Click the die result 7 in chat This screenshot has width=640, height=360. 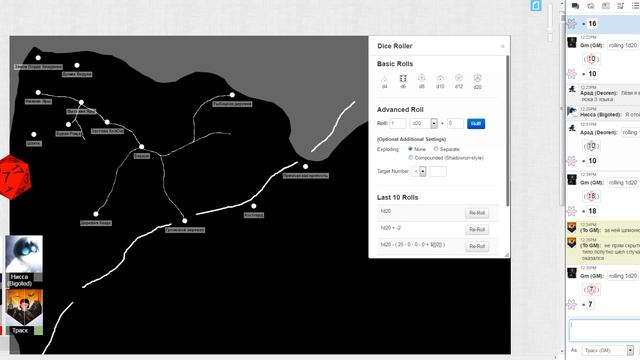(591, 290)
